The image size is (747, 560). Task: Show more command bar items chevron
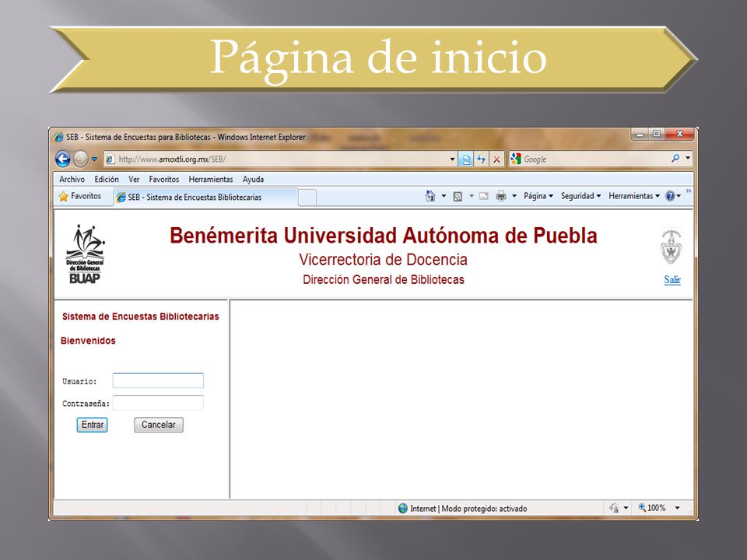[x=689, y=191]
